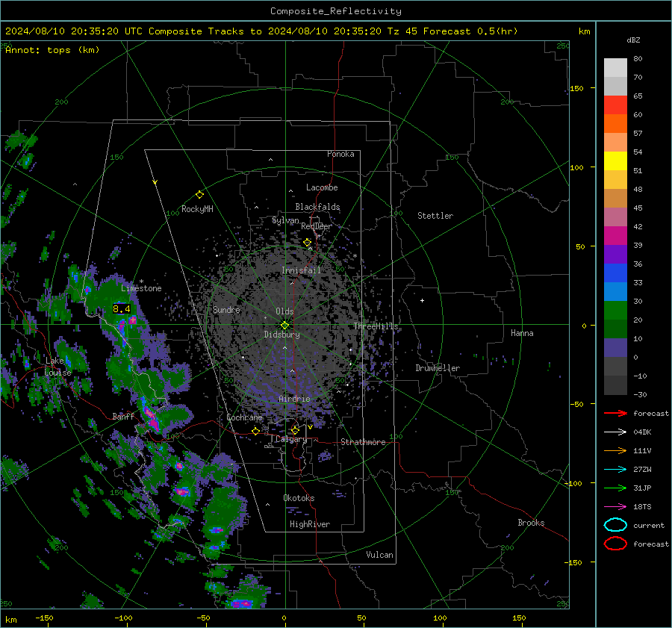
Task: Click the Ponoka city label
Action: click(x=340, y=154)
